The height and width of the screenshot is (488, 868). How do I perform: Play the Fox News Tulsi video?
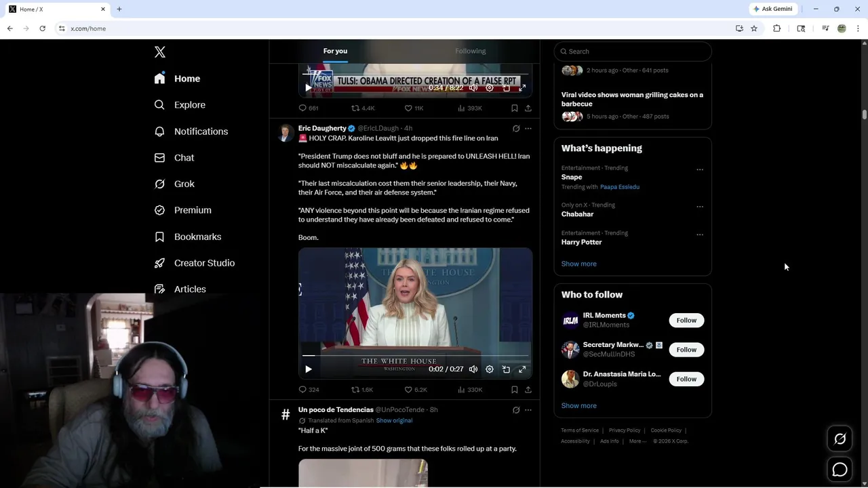point(308,87)
